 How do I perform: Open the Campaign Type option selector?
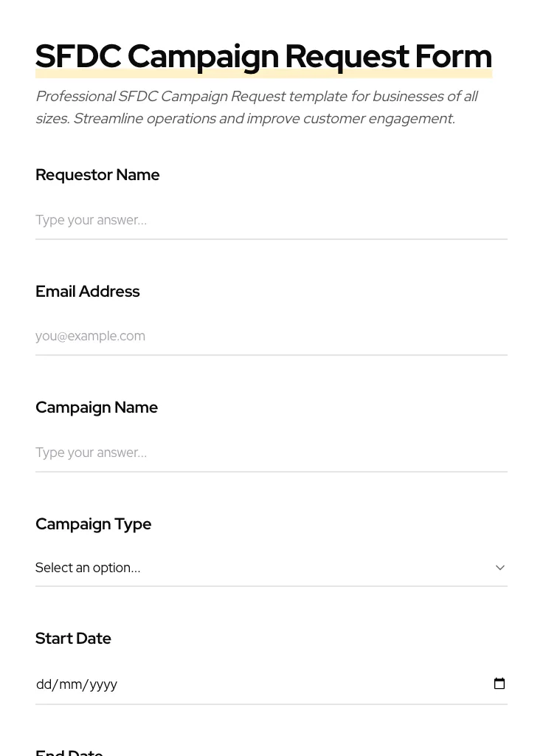271,568
